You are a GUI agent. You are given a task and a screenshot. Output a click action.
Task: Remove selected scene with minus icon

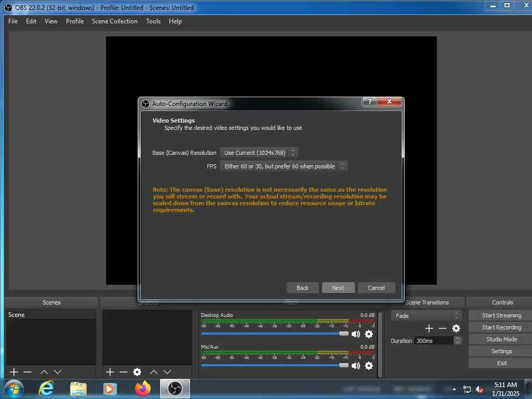28,372
